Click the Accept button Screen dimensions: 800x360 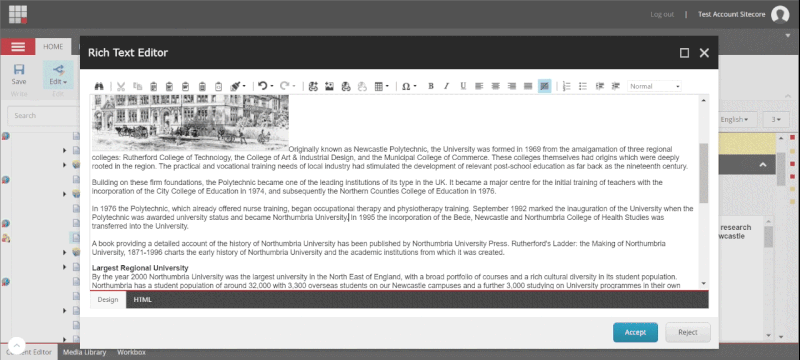point(635,332)
